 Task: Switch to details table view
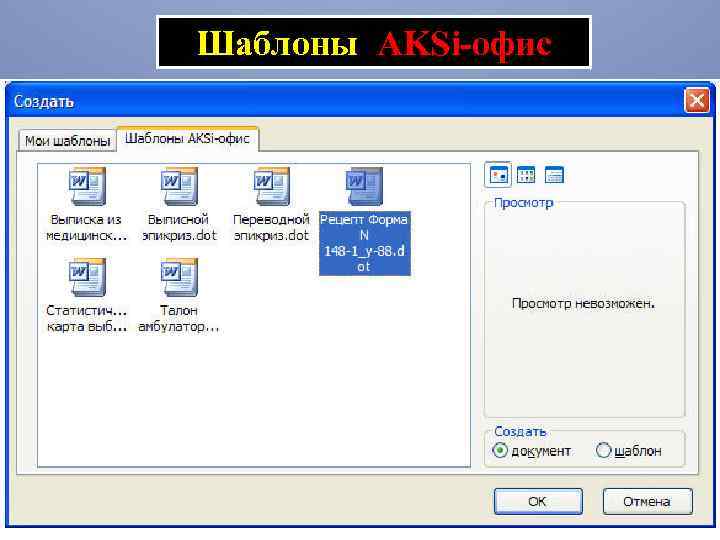click(x=554, y=175)
